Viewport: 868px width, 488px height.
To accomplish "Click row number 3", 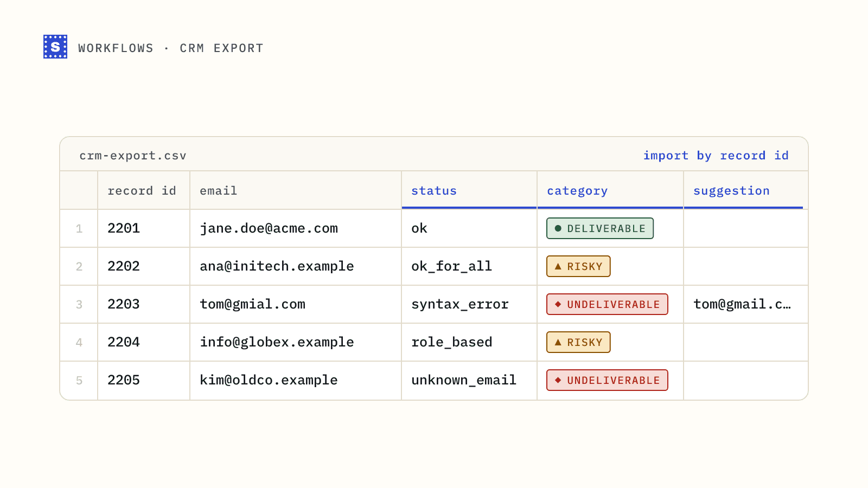I will pos(79,305).
